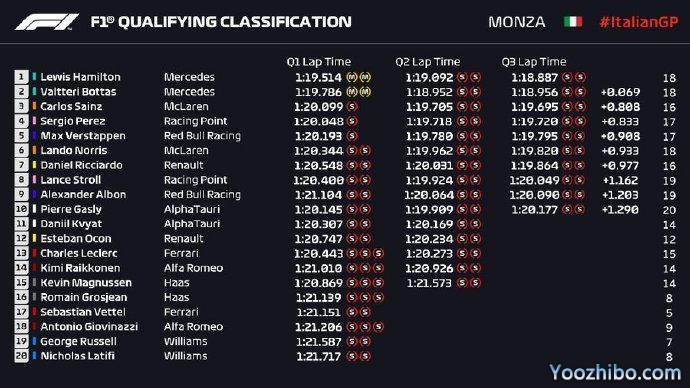Click the MONZA circuit title
690x388 pixels.
point(517,22)
